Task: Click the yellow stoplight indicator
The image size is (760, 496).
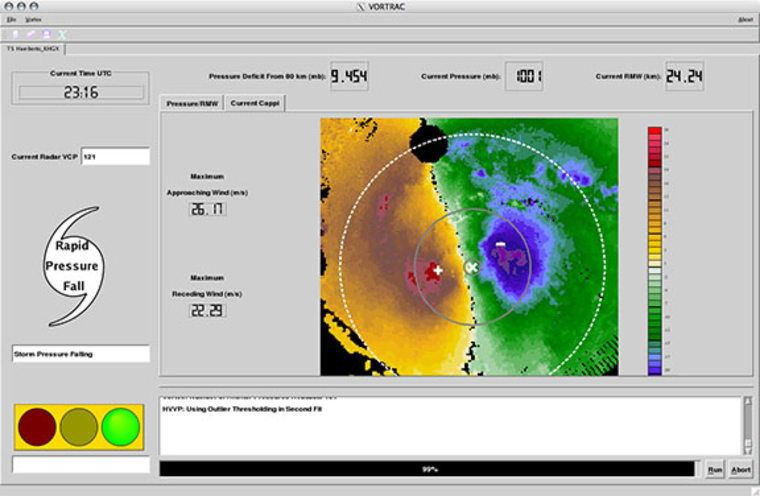Action: 79,427
